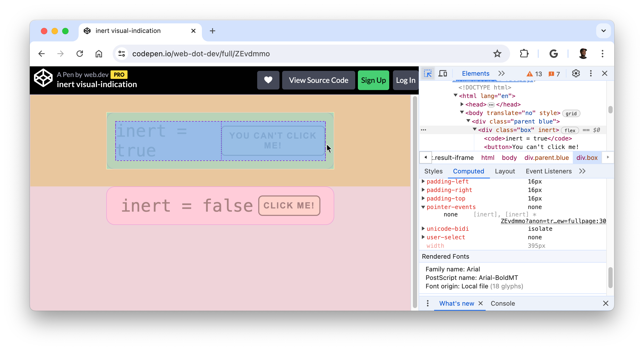Click the Layout tab in DevTools
The width and height of the screenshot is (644, 350).
505,171
